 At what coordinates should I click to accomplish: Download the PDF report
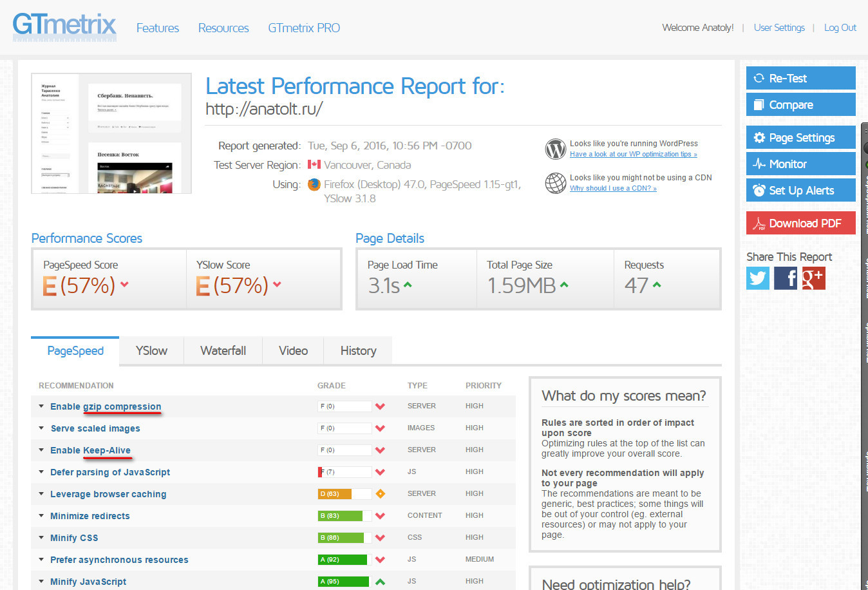tap(801, 223)
